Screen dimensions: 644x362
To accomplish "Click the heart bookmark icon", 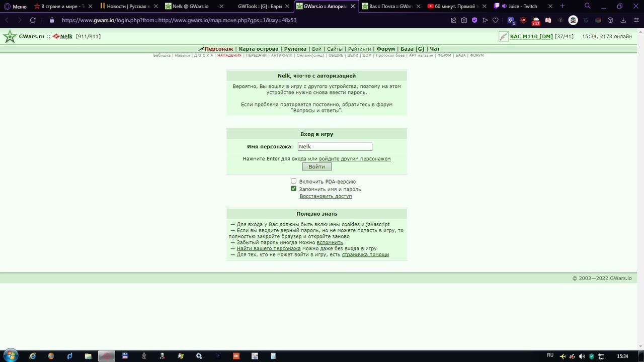I will (496, 20).
